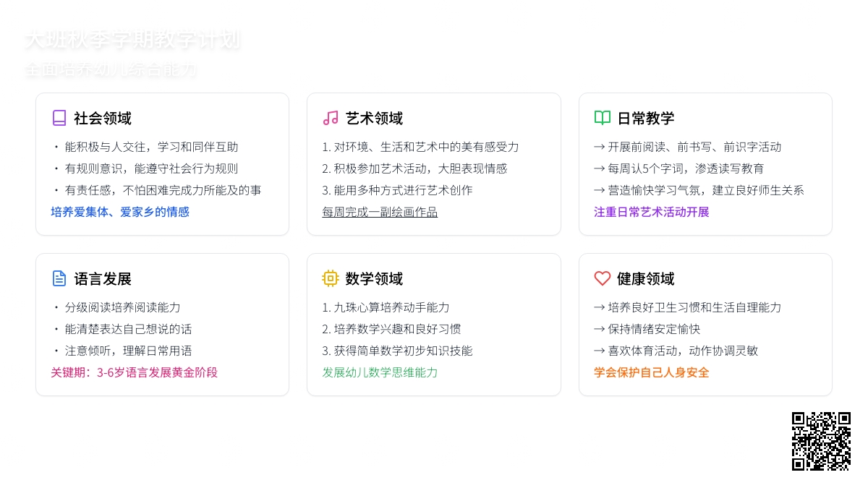
Task: Click the music note icon beside 艺术领域
Action: (x=331, y=118)
